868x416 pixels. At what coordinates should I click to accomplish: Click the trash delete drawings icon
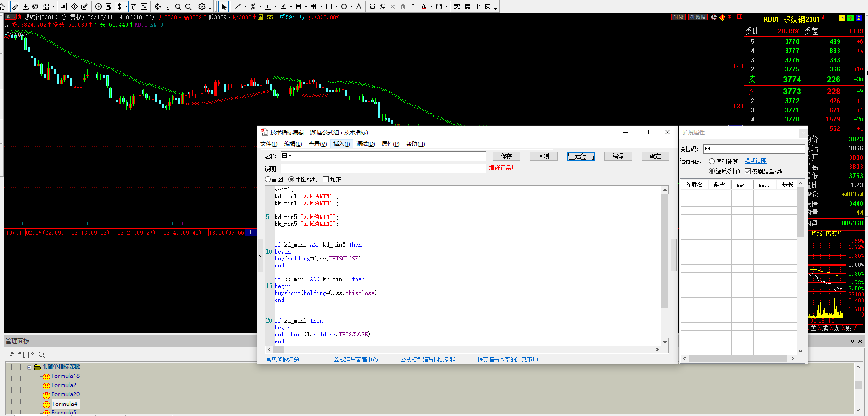(403, 6)
